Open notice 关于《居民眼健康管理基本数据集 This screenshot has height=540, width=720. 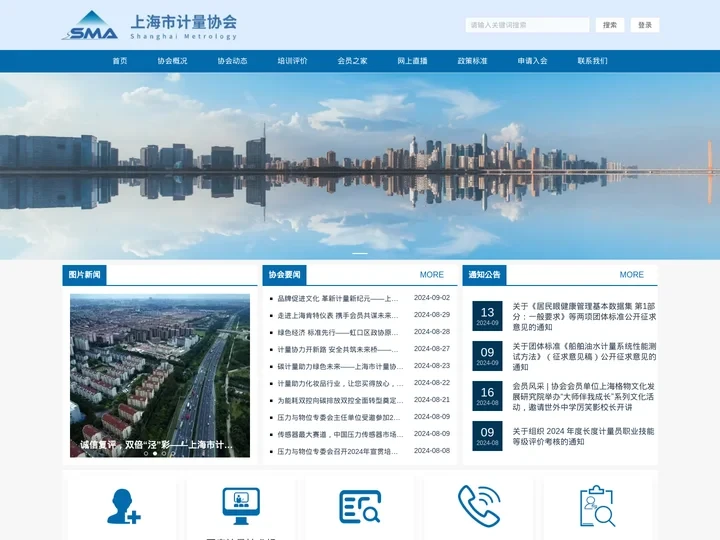coord(584,316)
